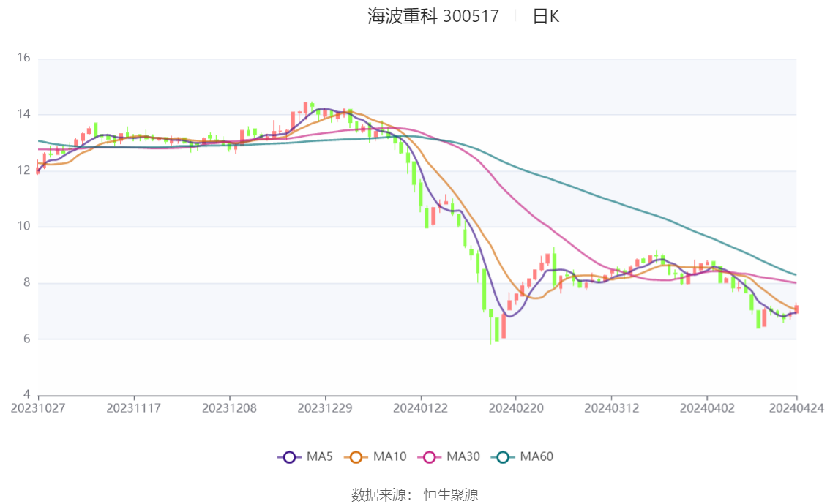Choose the 20240402 x-axis date

[706, 407]
